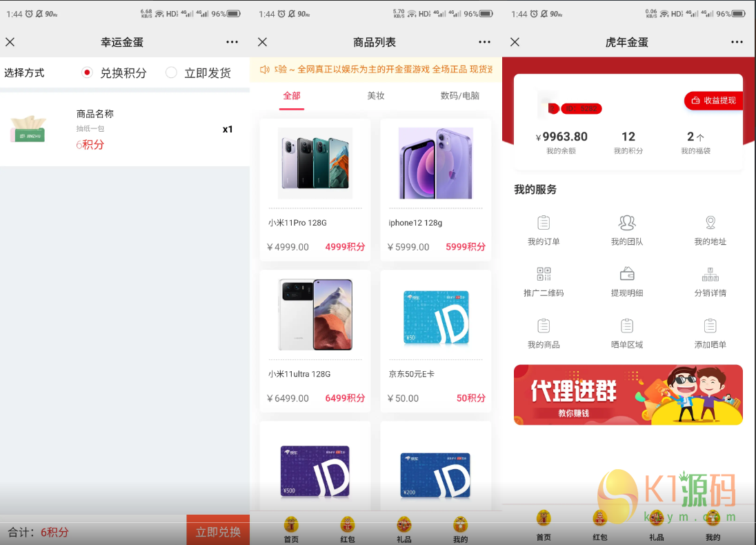Tap the 4999积分 price text
This screenshot has width=756, height=545.
coord(345,247)
